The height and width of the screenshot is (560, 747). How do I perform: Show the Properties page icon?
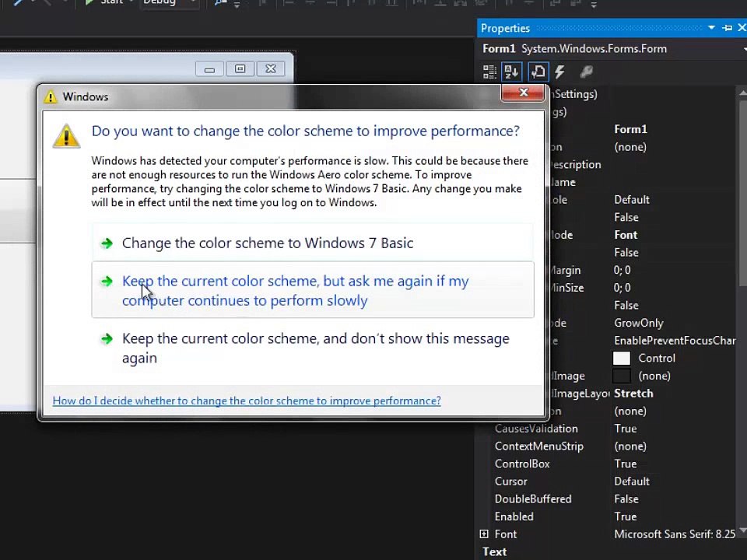(x=538, y=72)
